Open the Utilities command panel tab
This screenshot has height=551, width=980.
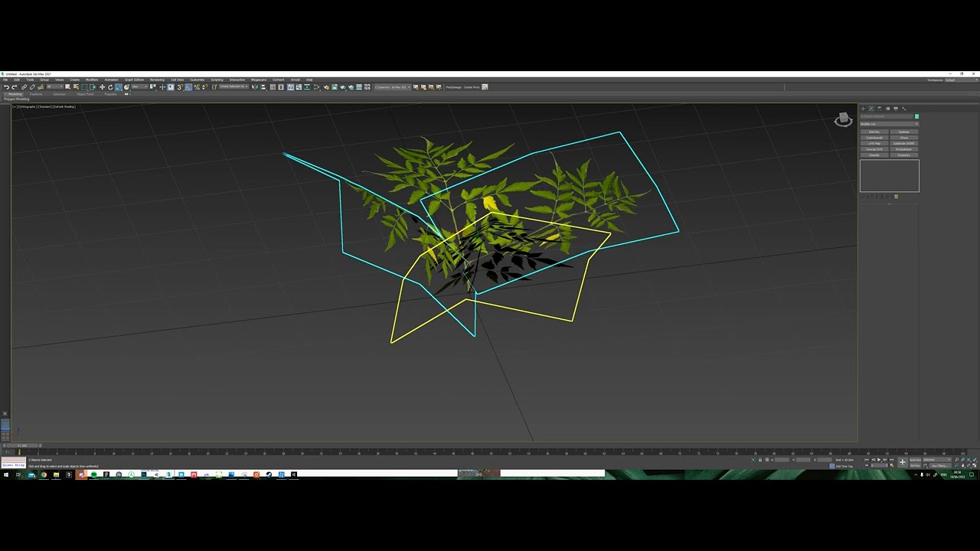tap(904, 109)
